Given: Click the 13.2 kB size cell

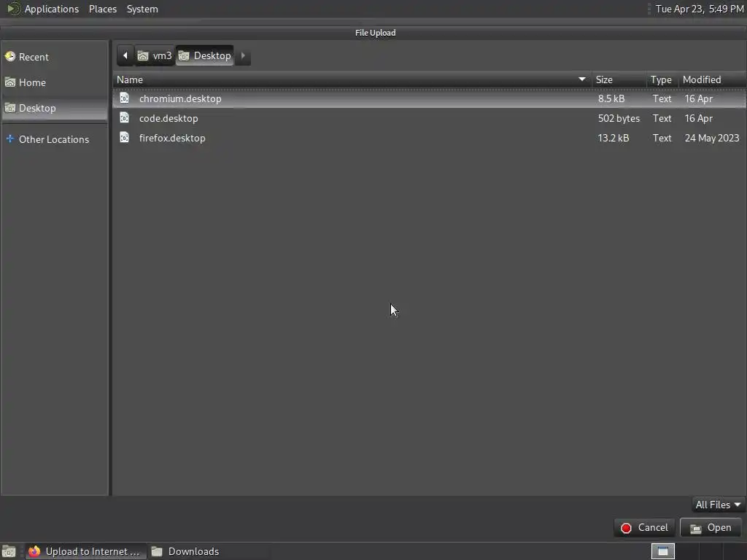Looking at the screenshot, I should coord(614,138).
